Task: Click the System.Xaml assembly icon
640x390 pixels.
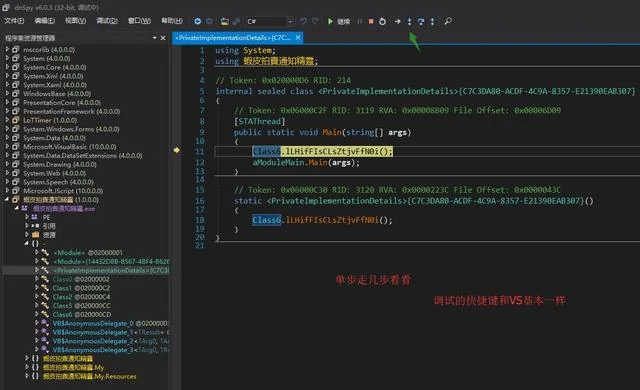Action: 16,85
